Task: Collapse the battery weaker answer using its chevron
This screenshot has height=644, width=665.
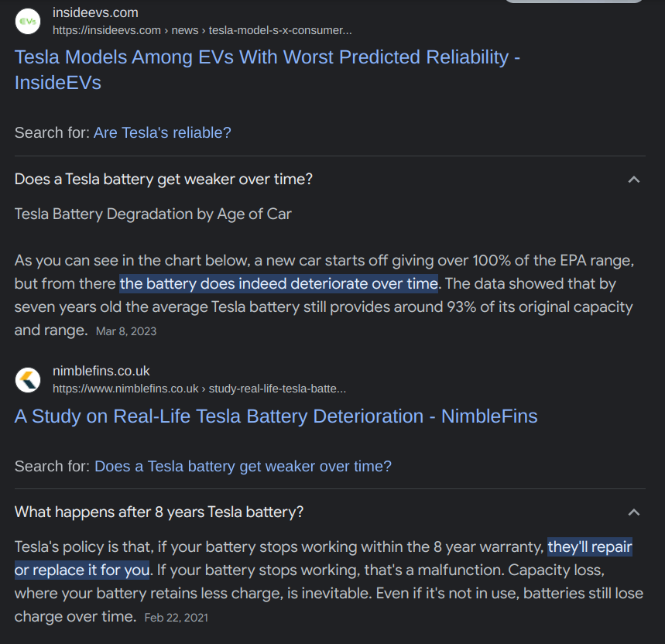Action: click(x=633, y=180)
